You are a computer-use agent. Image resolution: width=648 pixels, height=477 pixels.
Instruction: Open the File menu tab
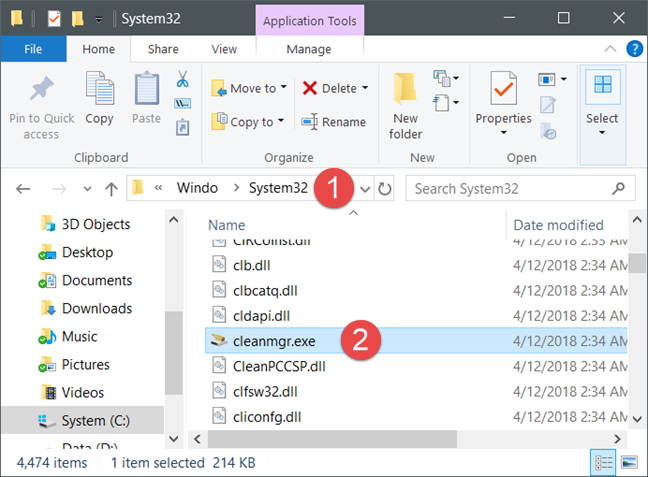[x=33, y=49]
